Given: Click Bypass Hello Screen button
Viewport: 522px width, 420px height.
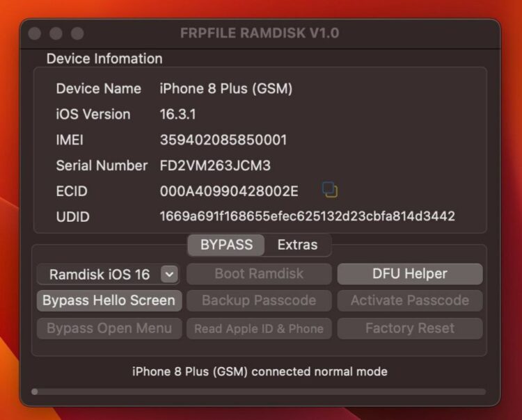Looking at the screenshot, I should tap(109, 300).
